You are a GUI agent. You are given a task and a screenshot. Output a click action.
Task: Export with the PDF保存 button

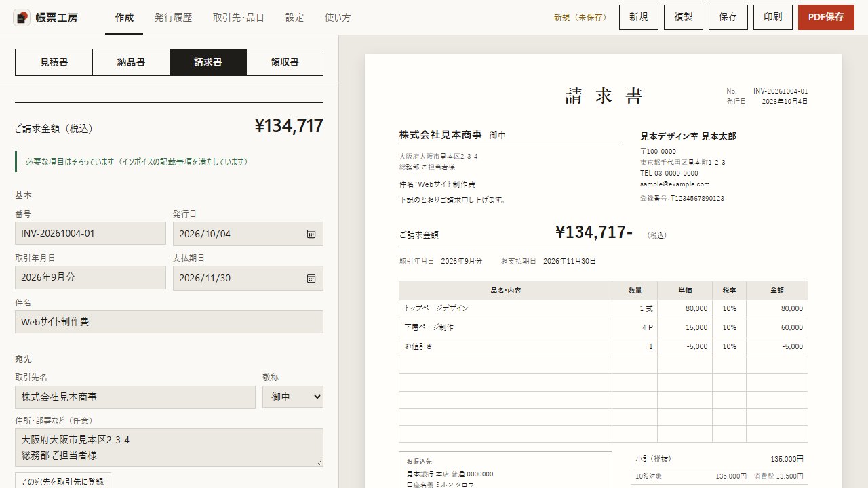point(826,18)
